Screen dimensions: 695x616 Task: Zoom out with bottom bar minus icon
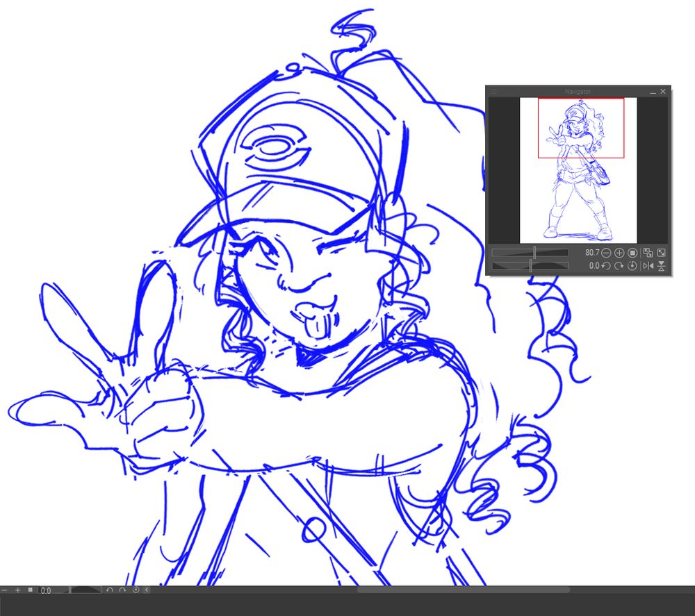coord(4,590)
